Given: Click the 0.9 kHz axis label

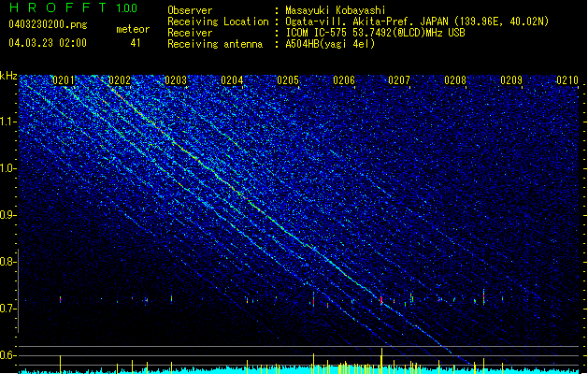Looking at the screenshot, I should click(8, 214).
